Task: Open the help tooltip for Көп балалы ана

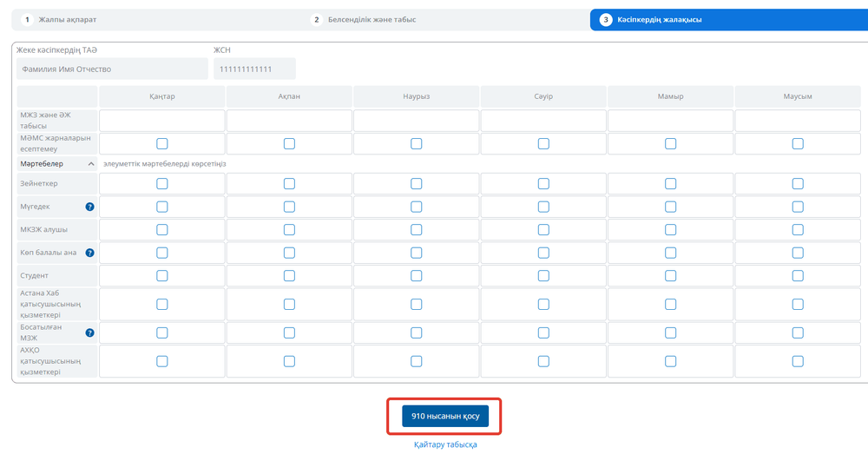Action: [x=89, y=253]
